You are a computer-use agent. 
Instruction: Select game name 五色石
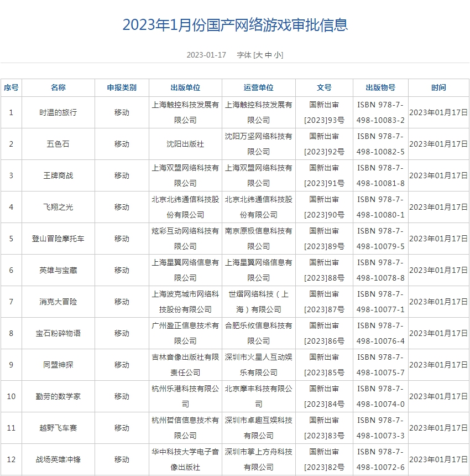point(58,144)
